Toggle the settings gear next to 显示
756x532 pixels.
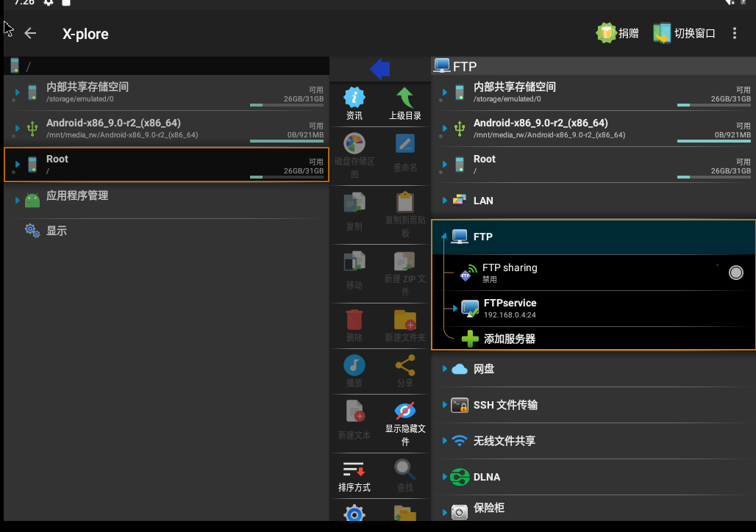coord(31,231)
